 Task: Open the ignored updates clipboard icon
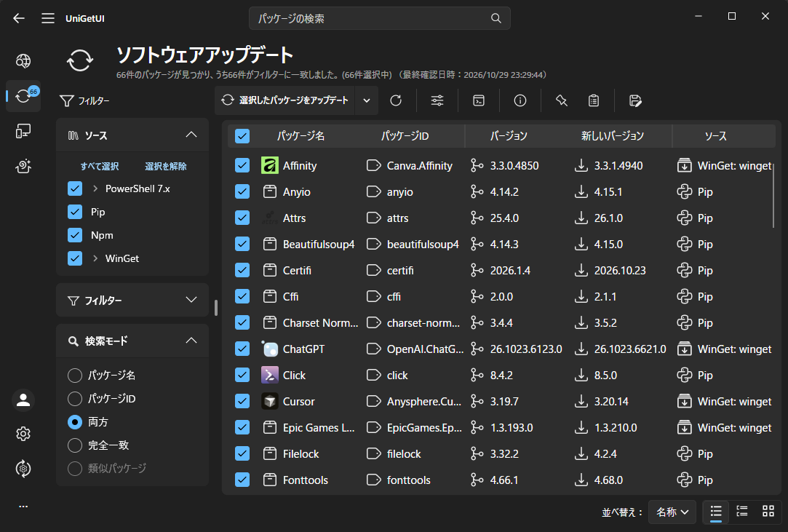[x=594, y=100]
